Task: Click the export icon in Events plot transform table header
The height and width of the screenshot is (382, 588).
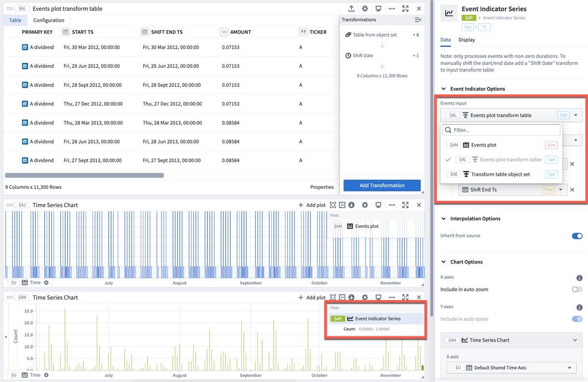Action: tap(351, 9)
